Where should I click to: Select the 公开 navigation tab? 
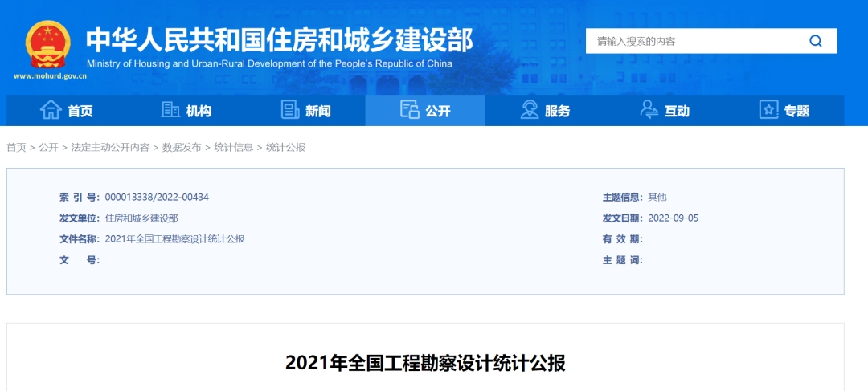[x=425, y=111]
